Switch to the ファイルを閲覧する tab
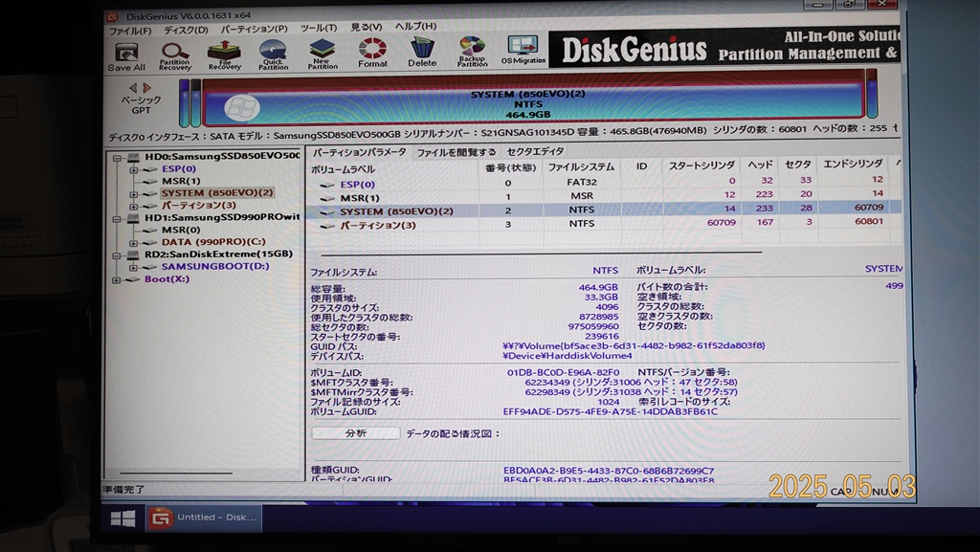The height and width of the screenshot is (552, 980). pos(457,152)
